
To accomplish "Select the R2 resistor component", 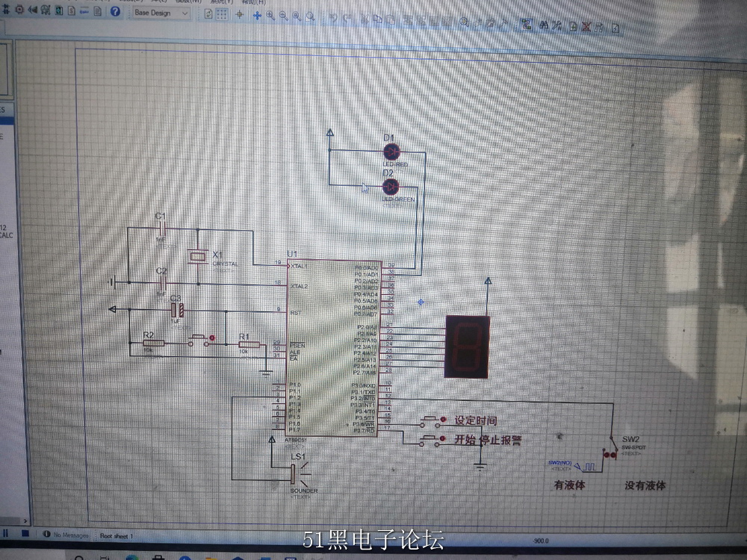I will pyautogui.click(x=154, y=343).
